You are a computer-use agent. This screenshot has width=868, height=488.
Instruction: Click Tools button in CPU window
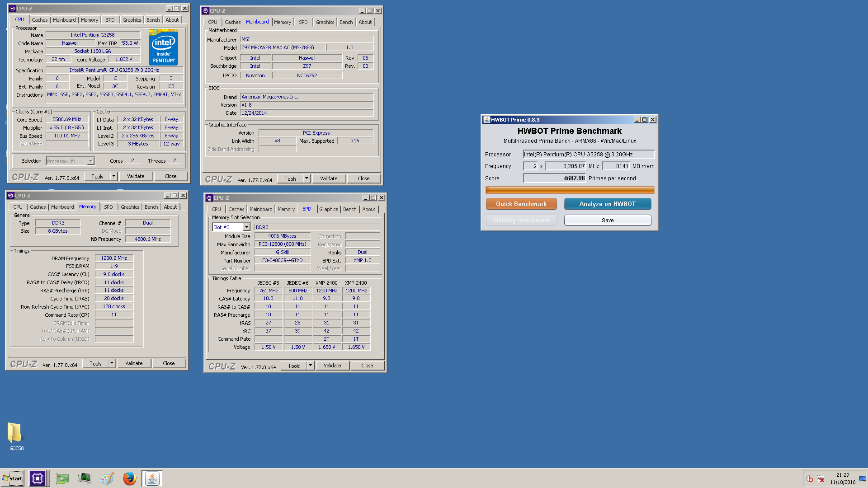(x=97, y=176)
